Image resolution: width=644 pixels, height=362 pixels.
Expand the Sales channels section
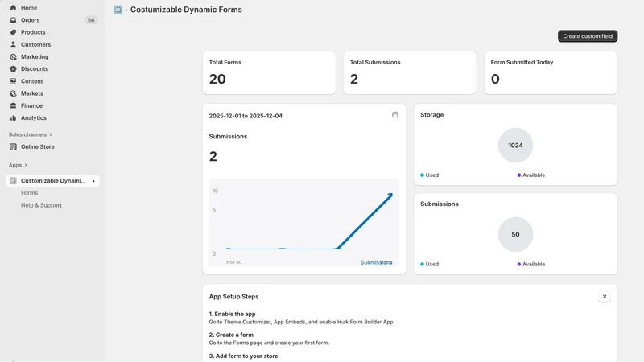[31, 134]
